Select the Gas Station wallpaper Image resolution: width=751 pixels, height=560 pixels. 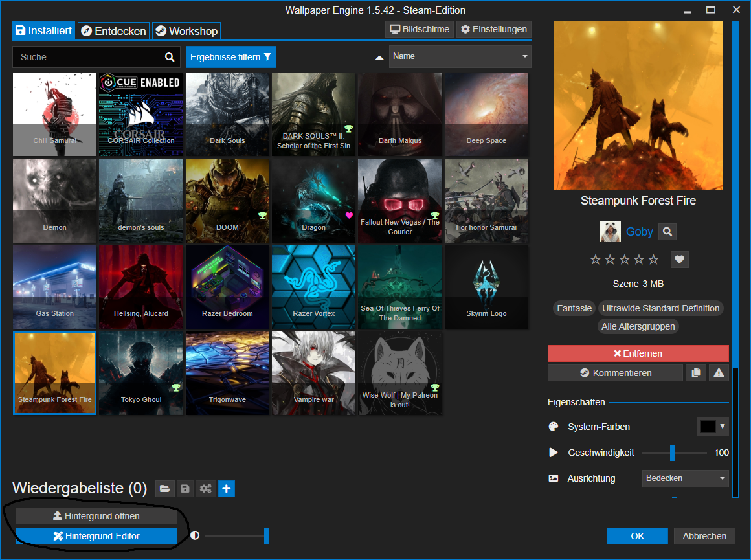pyautogui.click(x=54, y=287)
